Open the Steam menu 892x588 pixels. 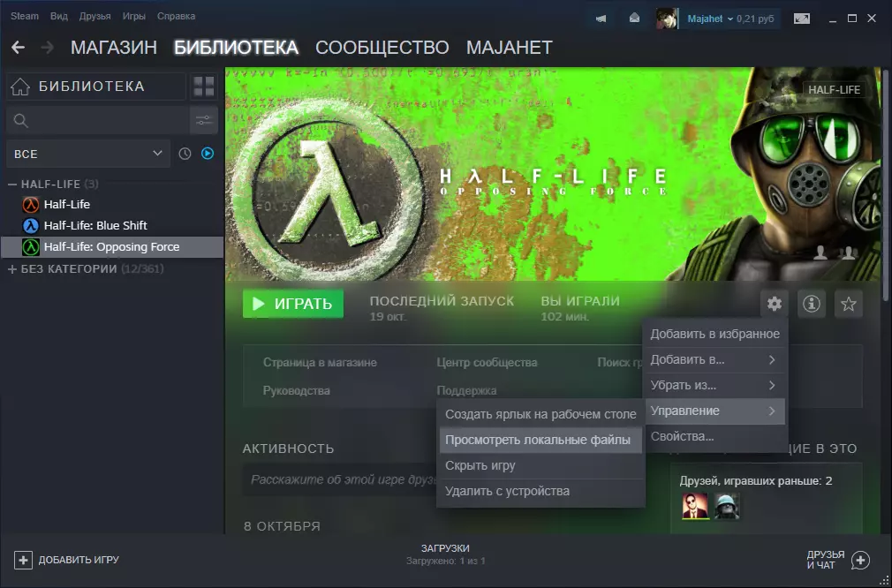(25, 16)
